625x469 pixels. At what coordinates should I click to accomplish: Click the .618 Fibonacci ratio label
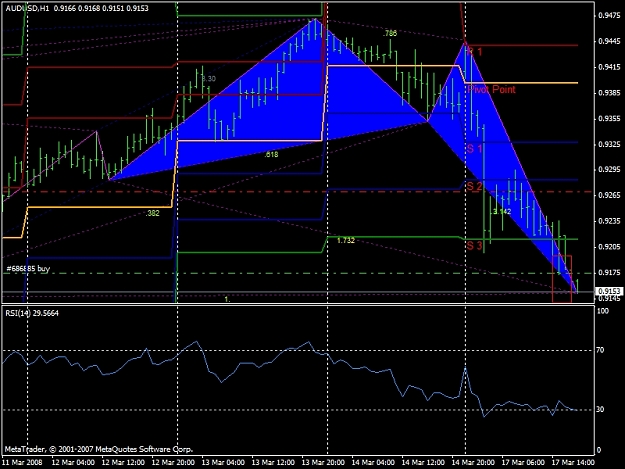271,155
